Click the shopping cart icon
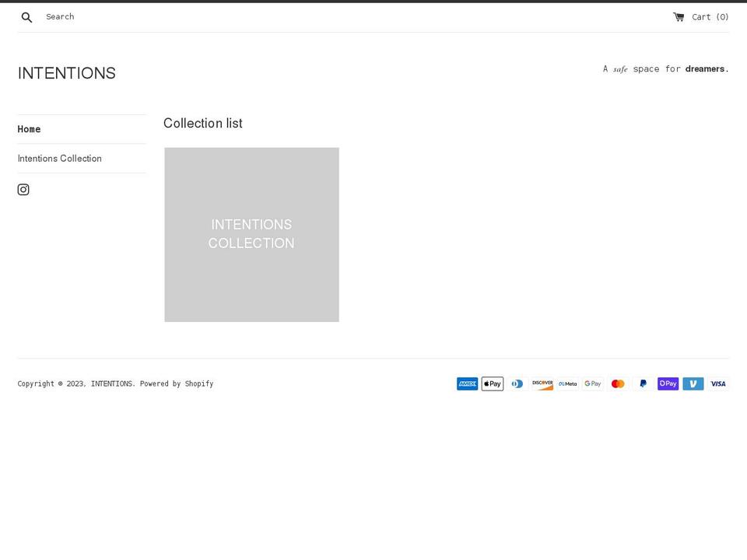This screenshot has height=560, width=747. tap(678, 16)
